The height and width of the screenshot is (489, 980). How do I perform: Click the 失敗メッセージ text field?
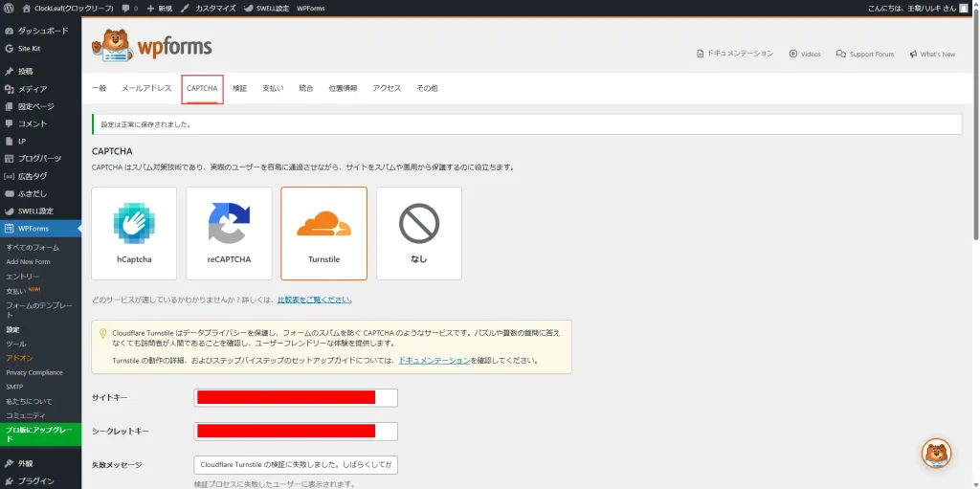click(x=295, y=465)
